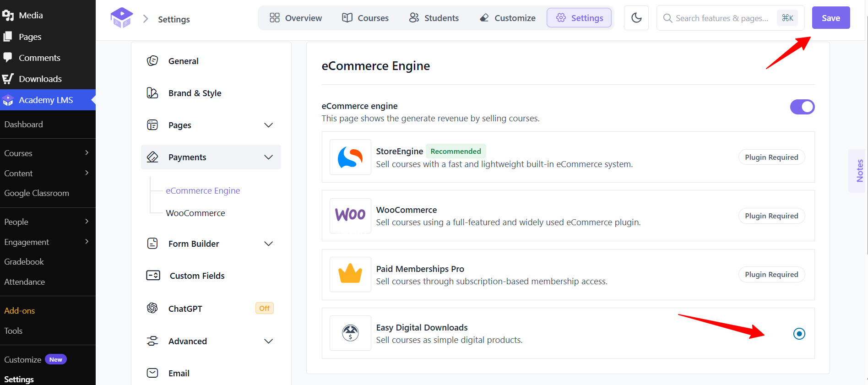This screenshot has width=868, height=385.
Task: Collapse the Payments section chevron
Action: (269, 157)
